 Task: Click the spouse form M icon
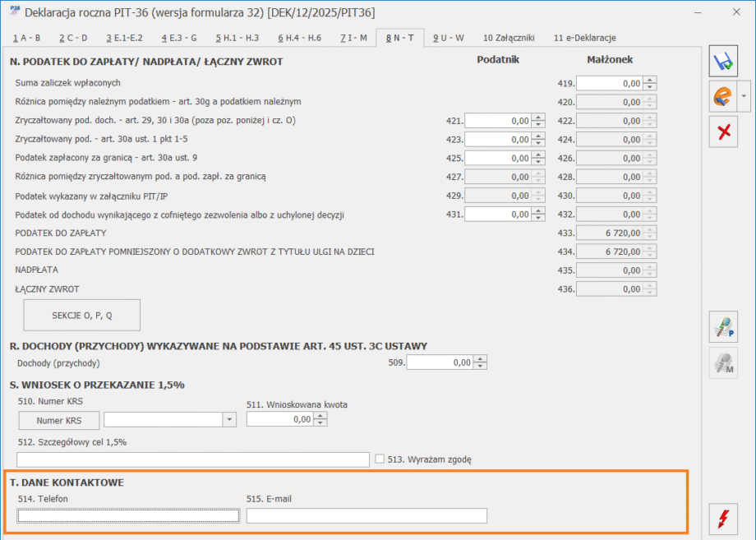pos(723,362)
